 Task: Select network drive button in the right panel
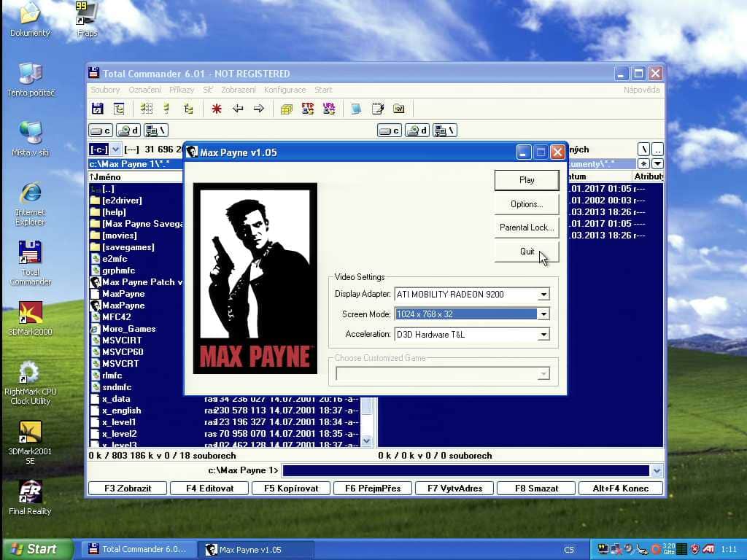[444, 130]
